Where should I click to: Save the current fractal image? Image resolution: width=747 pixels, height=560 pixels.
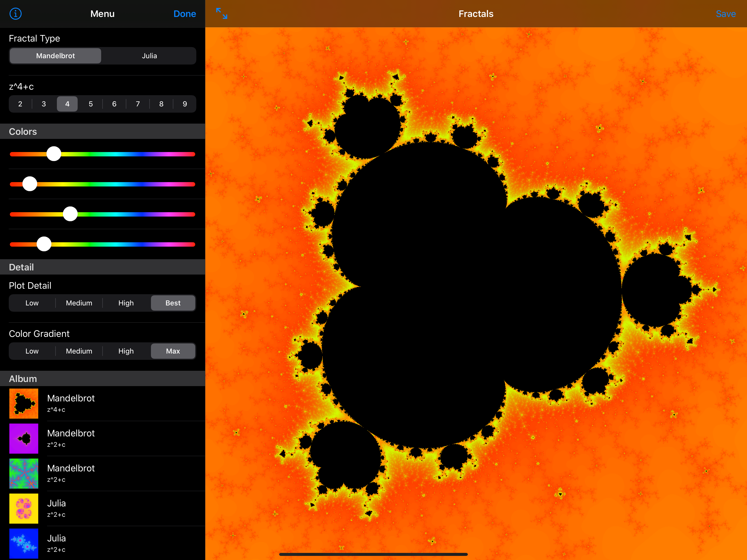click(x=725, y=14)
